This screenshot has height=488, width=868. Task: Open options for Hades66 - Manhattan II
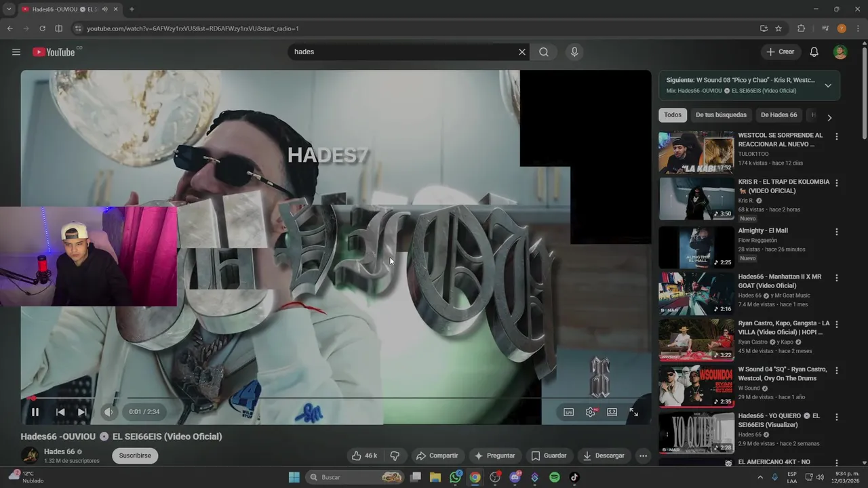[836, 278]
